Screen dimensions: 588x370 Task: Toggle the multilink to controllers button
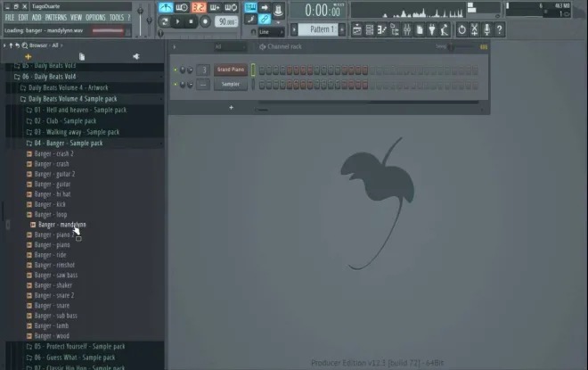point(265,19)
